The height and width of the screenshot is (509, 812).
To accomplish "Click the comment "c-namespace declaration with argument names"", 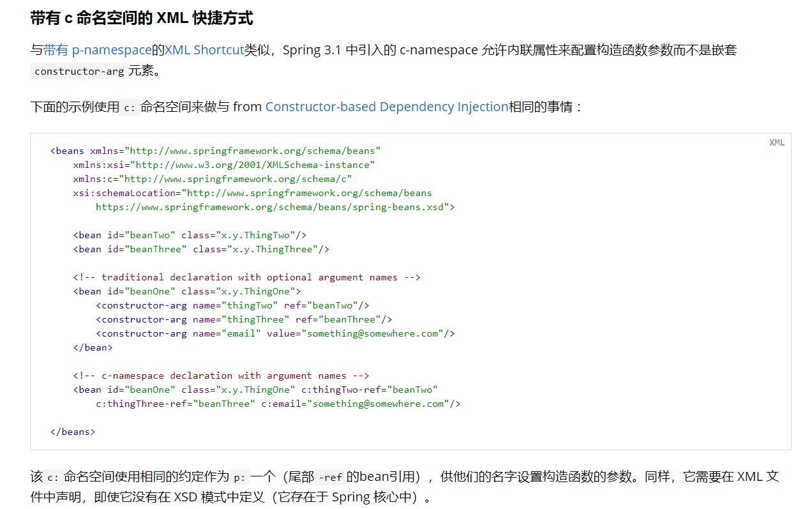I will pos(221,376).
